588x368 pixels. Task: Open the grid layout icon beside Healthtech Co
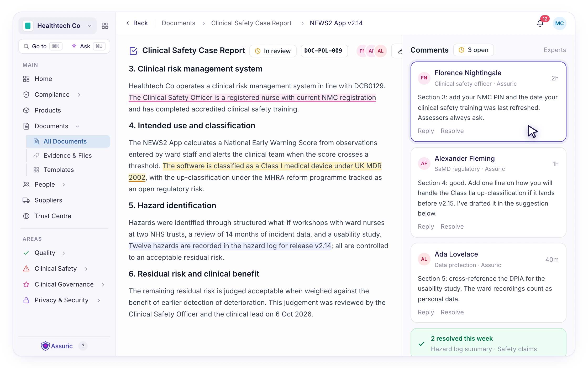point(105,25)
